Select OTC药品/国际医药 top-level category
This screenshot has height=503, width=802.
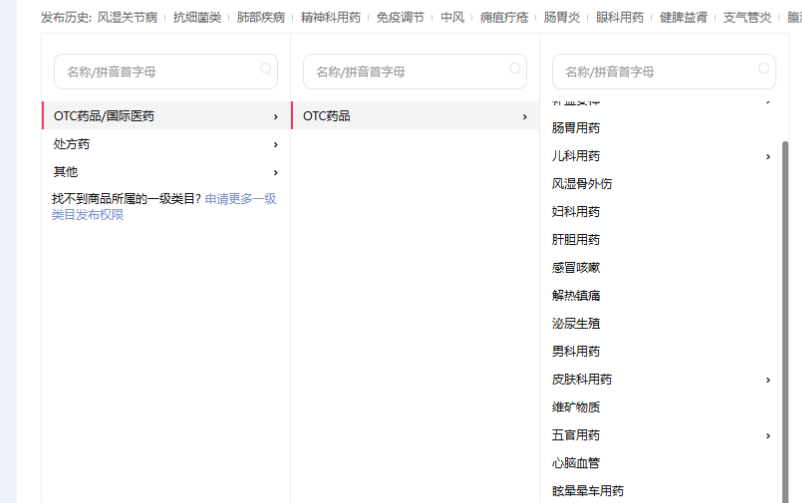104,116
